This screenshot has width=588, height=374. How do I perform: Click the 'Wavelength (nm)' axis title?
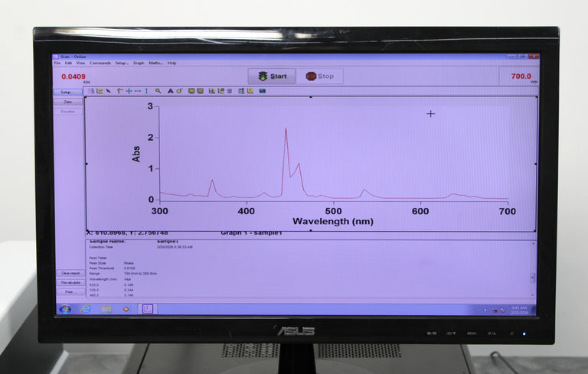pyautogui.click(x=333, y=221)
